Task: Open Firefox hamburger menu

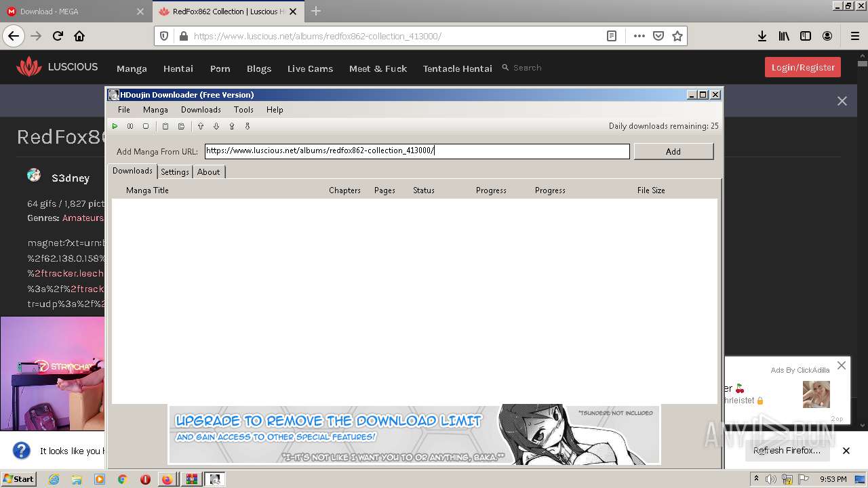Action: point(854,36)
